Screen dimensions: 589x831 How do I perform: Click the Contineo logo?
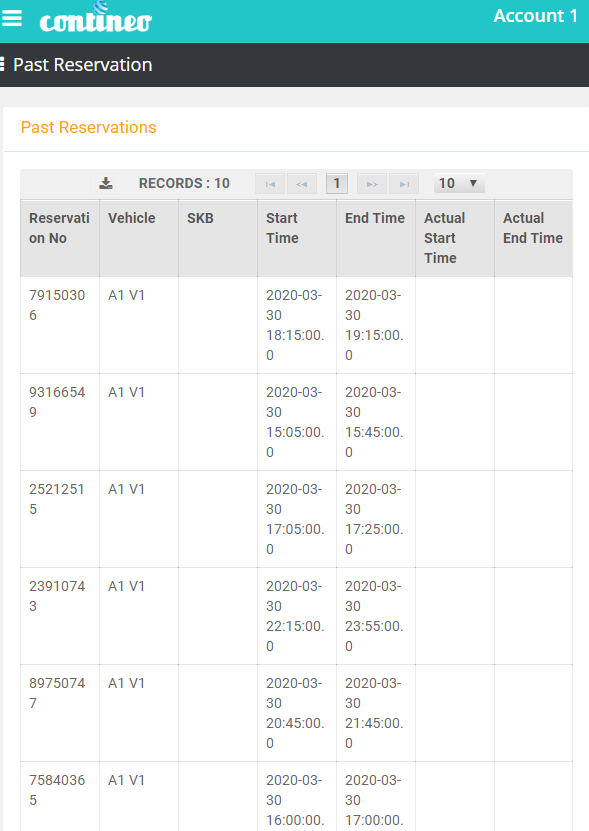(95, 18)
